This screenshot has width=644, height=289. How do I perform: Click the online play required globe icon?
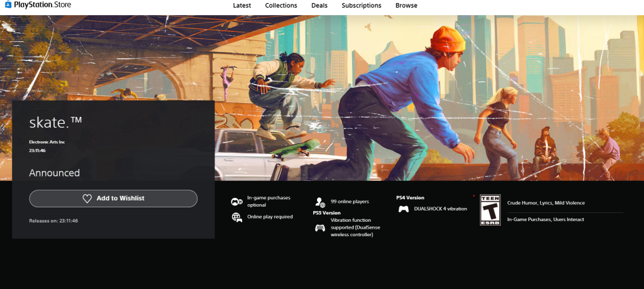pos(236,217)
